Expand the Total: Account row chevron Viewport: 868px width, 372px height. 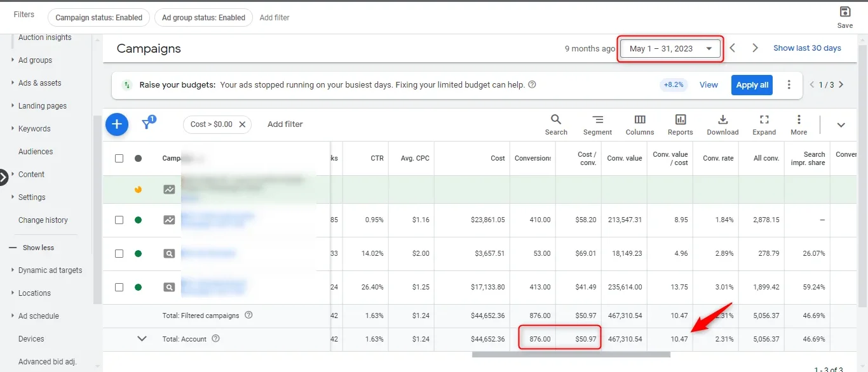point(142,338)
